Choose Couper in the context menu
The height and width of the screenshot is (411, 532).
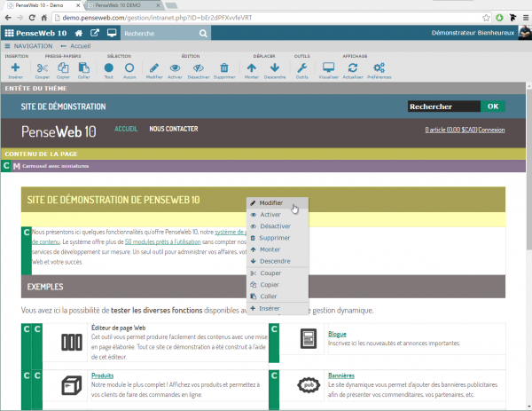[278, 273]
